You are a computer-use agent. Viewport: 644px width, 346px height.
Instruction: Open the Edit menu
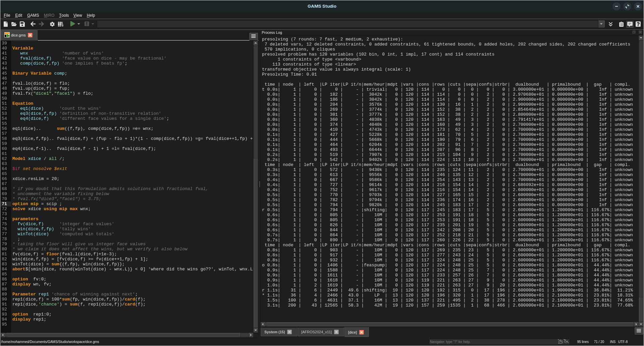point(19,15)
